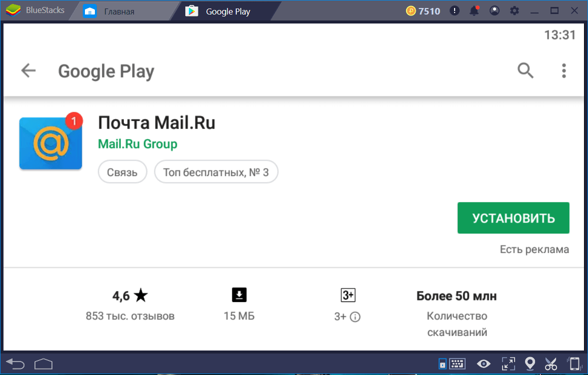Open the Mail.Ru Group developer link
This screenshot has width=588, height=375.
point(137,144)
